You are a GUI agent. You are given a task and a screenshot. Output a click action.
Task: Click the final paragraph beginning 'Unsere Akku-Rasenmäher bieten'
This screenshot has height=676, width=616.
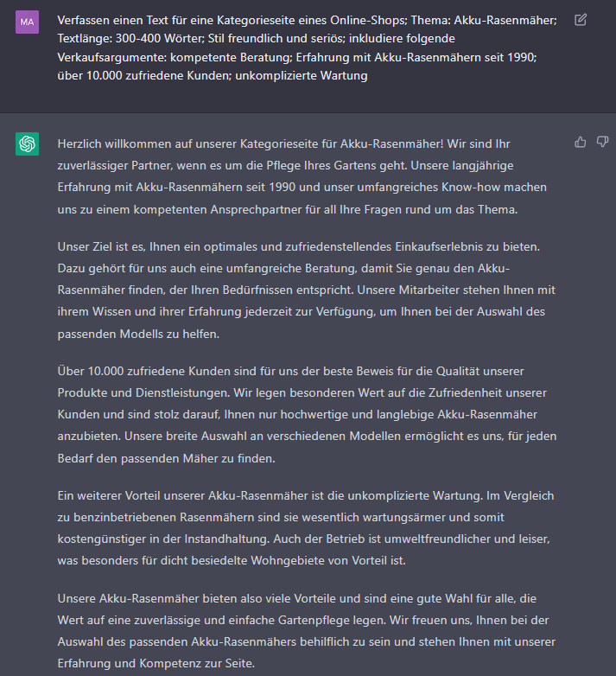pos(307,631)
